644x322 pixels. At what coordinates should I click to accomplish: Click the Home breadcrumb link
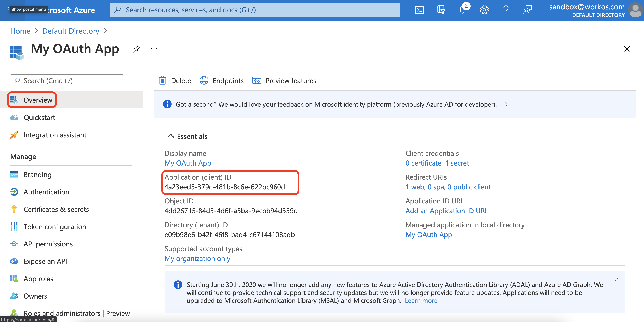(x=20, y=31)
